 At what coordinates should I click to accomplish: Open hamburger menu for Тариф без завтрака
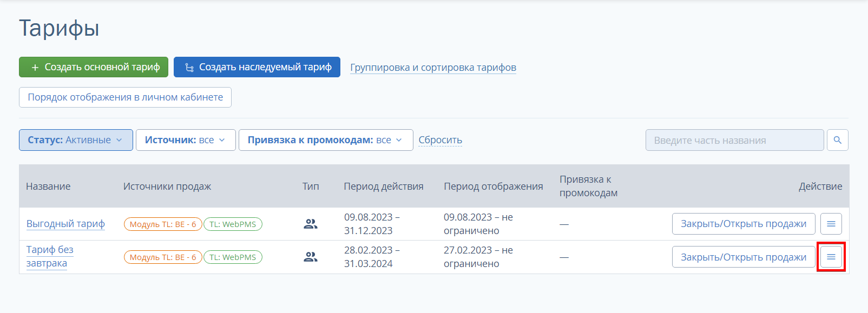tap(831, 257)
